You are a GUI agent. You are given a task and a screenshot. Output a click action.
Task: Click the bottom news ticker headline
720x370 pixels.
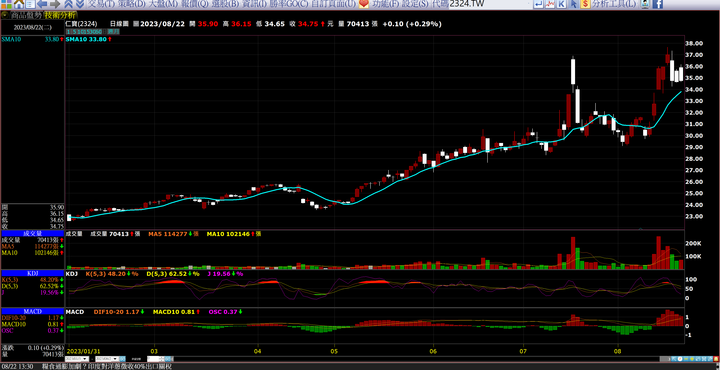[x=107, y=366]
